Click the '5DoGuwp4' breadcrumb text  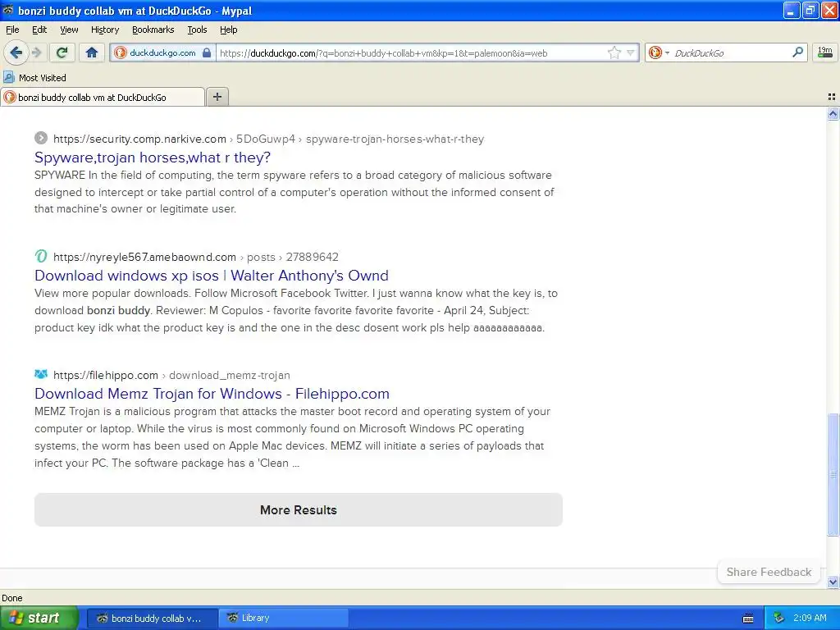tap(265, 139)
